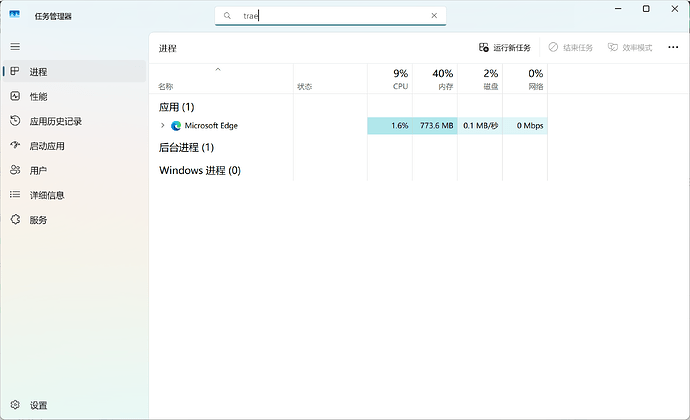The width and height of the screenshot is (690, 420).
Task: Open the hamburger navigation menu
Action: [x=15, y=47]
